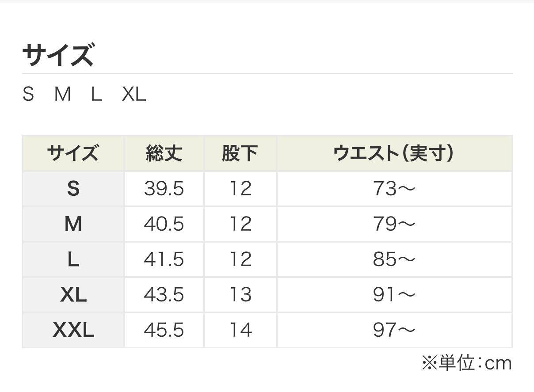Select size L in the size list
Image resolution: width=534 pixels, height=392 pixels.
tap(96, 95)
